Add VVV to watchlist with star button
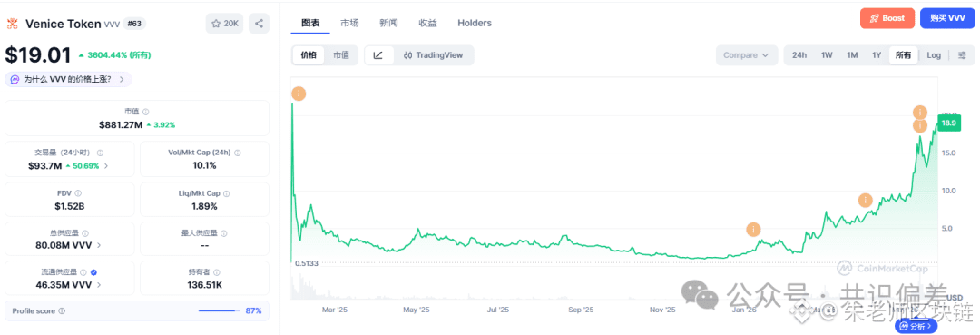 224,24
